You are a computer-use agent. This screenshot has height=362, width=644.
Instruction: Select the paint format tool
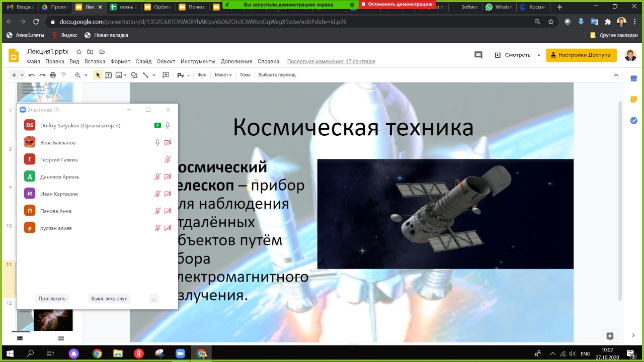pyautogui.click(x=63, y=75)
